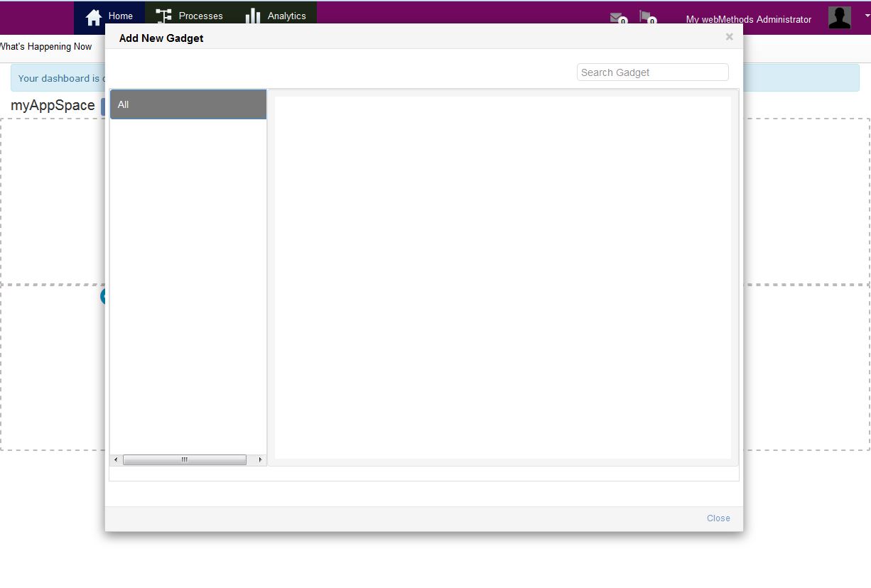
Task: Click the Close link in the dialog footer
Action: [718, 518]
